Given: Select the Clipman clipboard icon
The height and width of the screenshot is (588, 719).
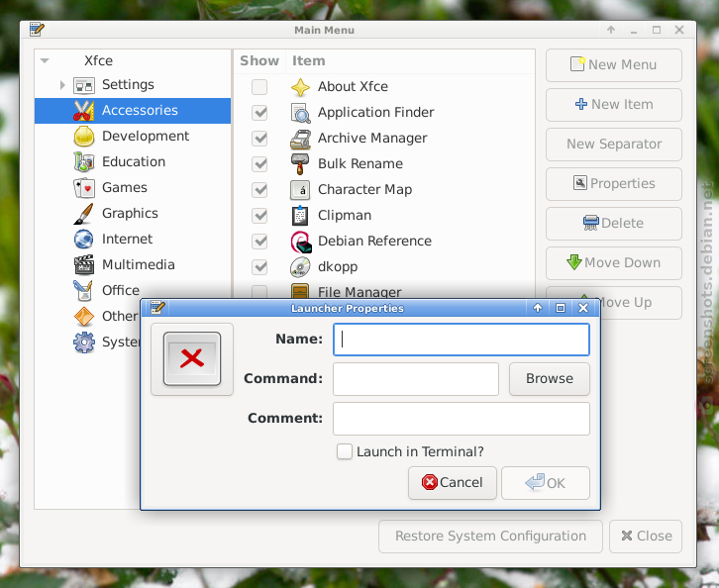Looking at the screenshot, I should pyautogui.click(x=300, y=216).
